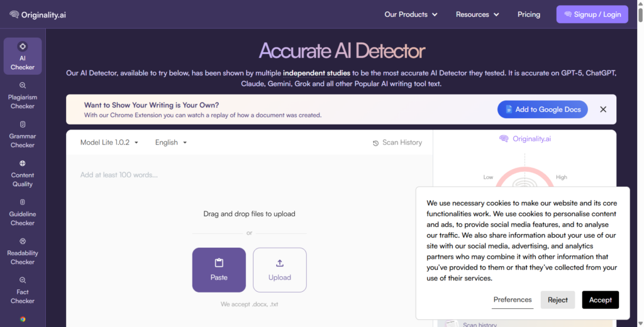Open the Grammar Checker tool
This screenshot has height=327, width=644.
pos(23,135)
